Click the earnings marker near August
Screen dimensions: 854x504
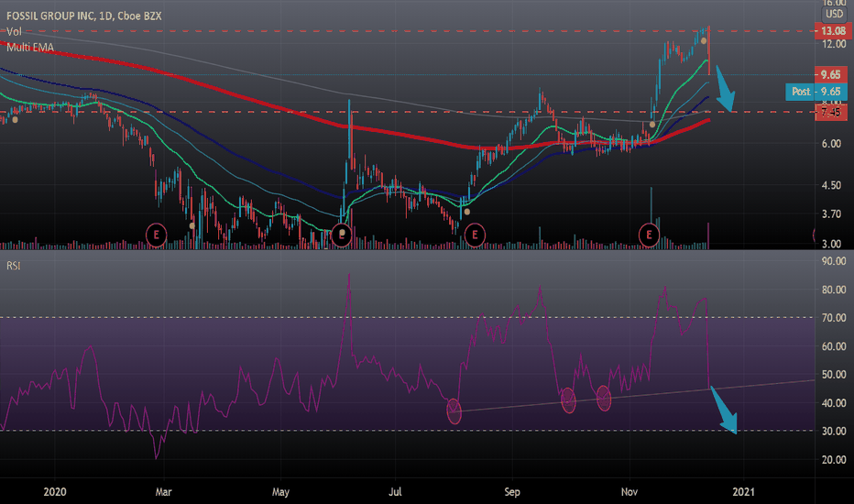475,235
